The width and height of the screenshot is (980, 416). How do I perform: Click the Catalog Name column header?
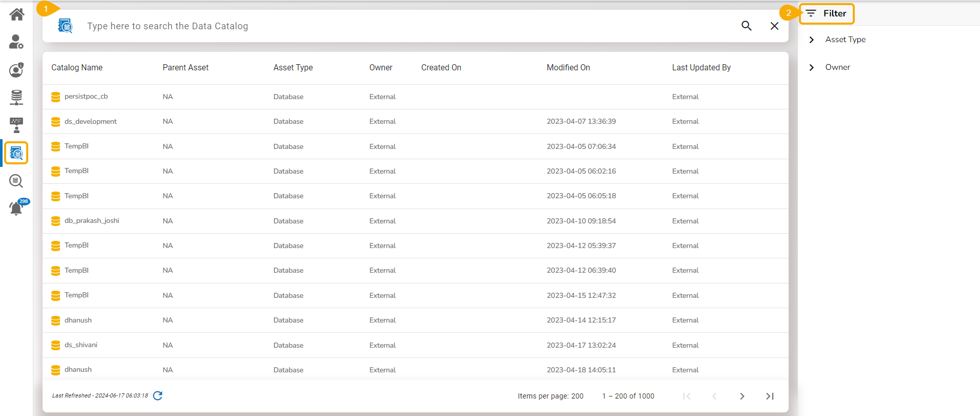(x=77, y=68)
